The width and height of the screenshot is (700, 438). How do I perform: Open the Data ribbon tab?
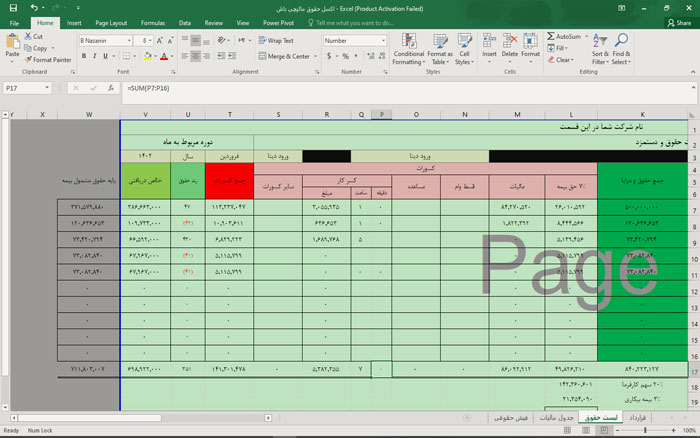tap(185, 23)
